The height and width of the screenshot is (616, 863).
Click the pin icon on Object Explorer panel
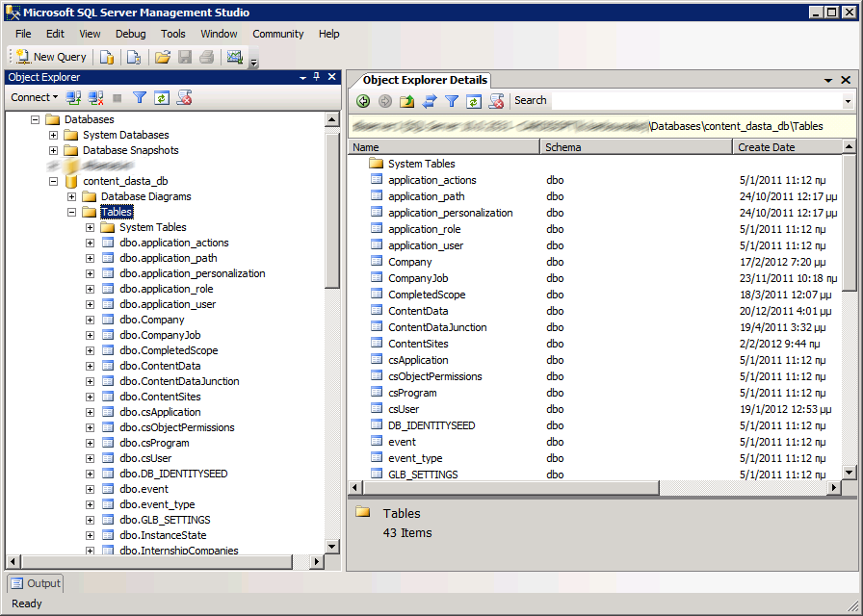[x=317, y=77]
